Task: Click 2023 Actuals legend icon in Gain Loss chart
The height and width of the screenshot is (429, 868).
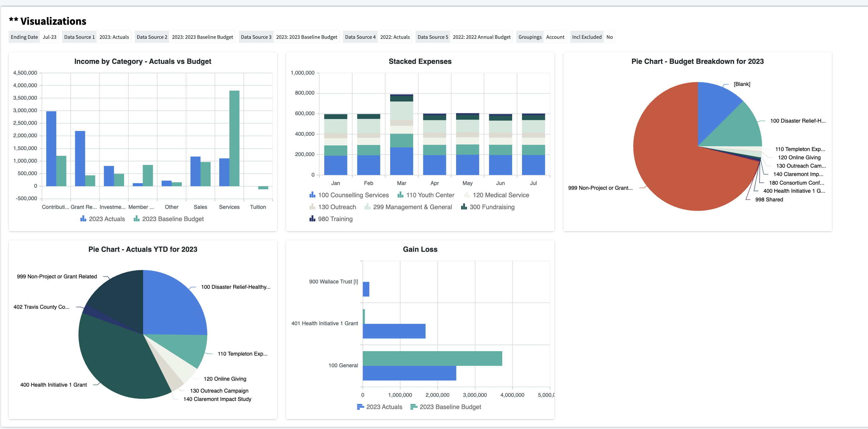Action: pos(360,407)
